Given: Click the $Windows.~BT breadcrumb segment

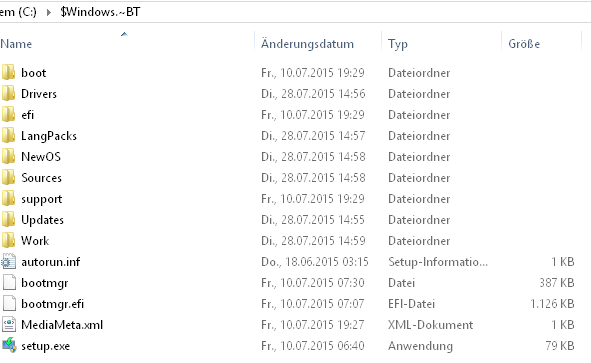Looking at the screenshot, I should [x=100, y=12].
